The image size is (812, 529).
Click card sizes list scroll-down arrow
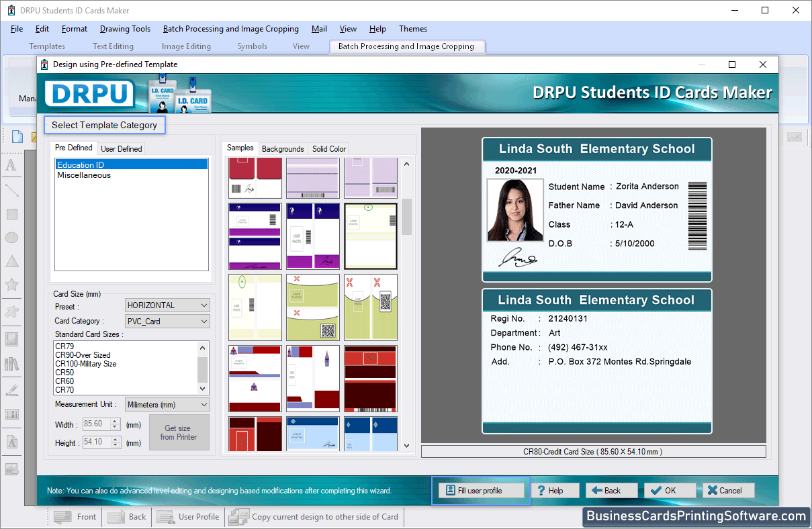(x=203, y=389)
